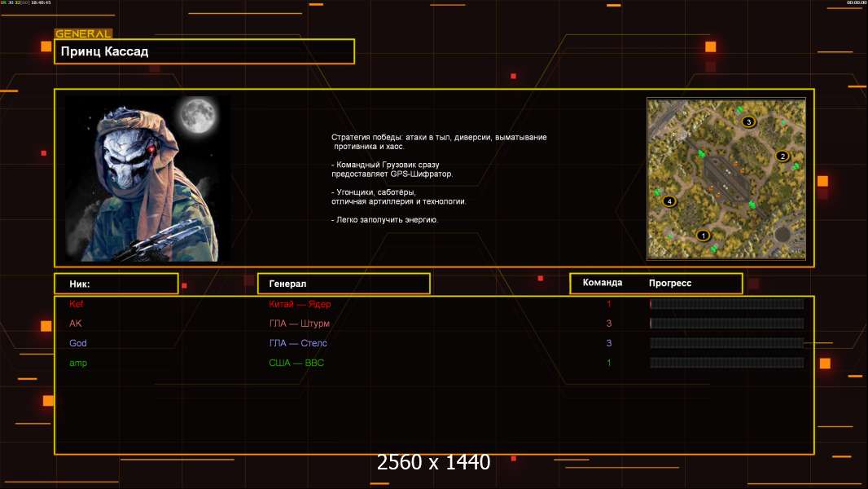The image size is (868, 489).
Task: Click the circular helipad on the map
Action: [783, 235]
